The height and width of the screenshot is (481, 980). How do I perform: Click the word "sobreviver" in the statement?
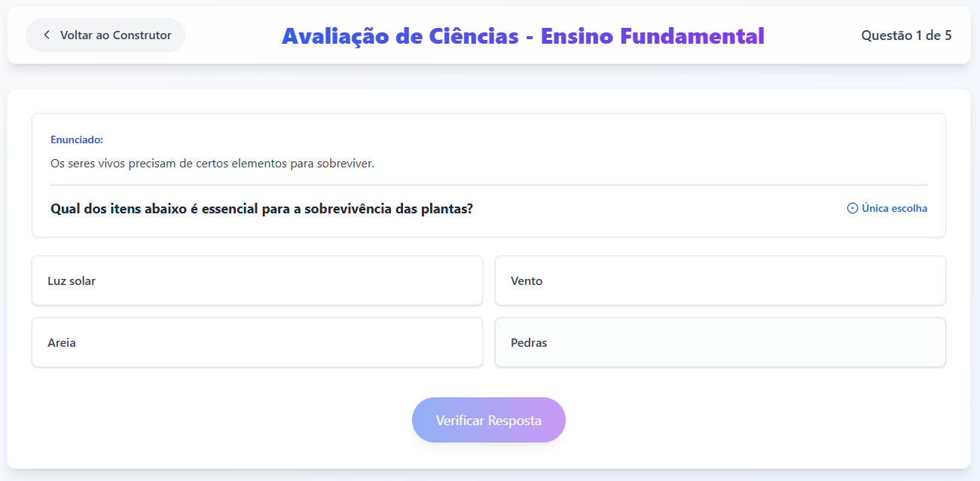pos(346,163)
